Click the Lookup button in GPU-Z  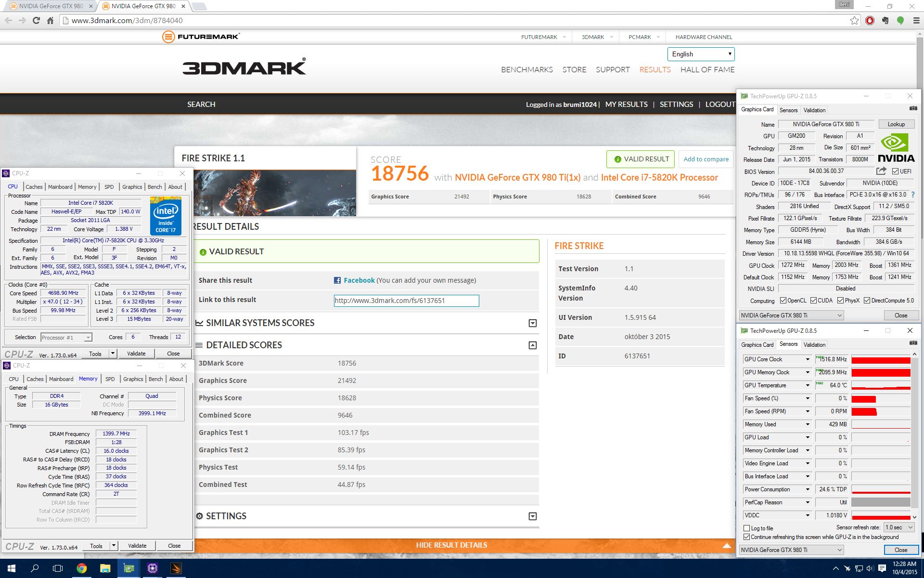(x=896, y=124)
